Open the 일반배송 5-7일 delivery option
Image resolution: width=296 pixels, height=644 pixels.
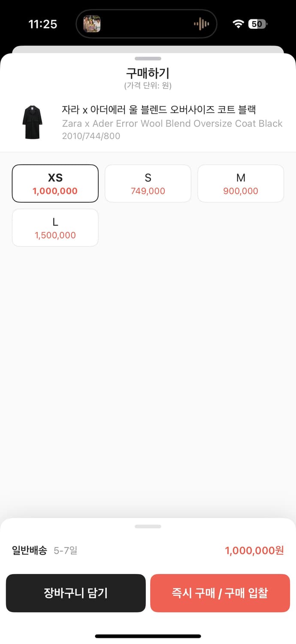(45, 550)
